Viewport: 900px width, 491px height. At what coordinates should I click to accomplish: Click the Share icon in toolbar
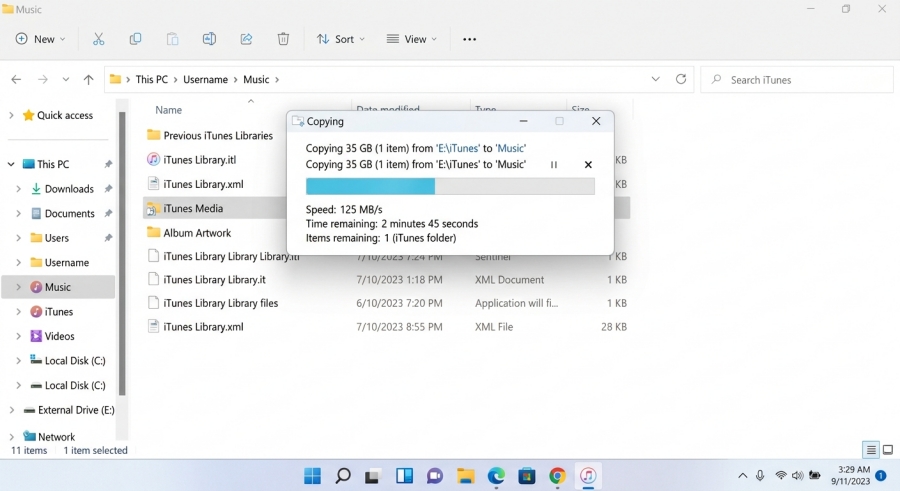[x=246, y=39]
